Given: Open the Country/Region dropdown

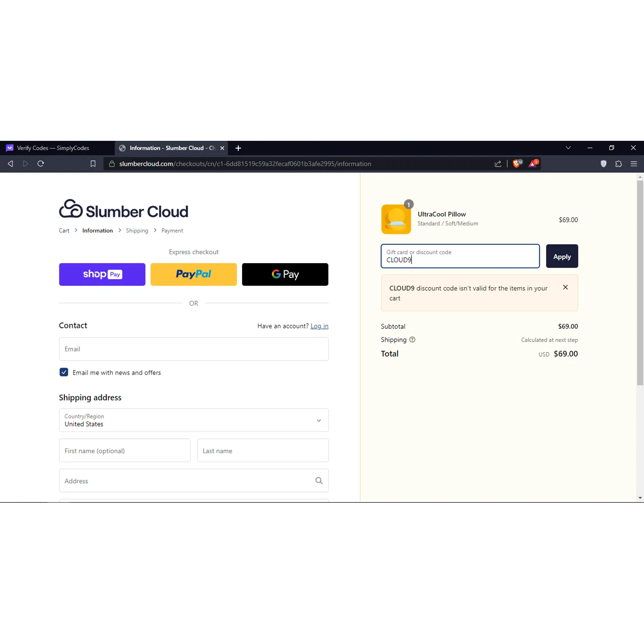Looking at the screenshot, I should click(194, 420).
